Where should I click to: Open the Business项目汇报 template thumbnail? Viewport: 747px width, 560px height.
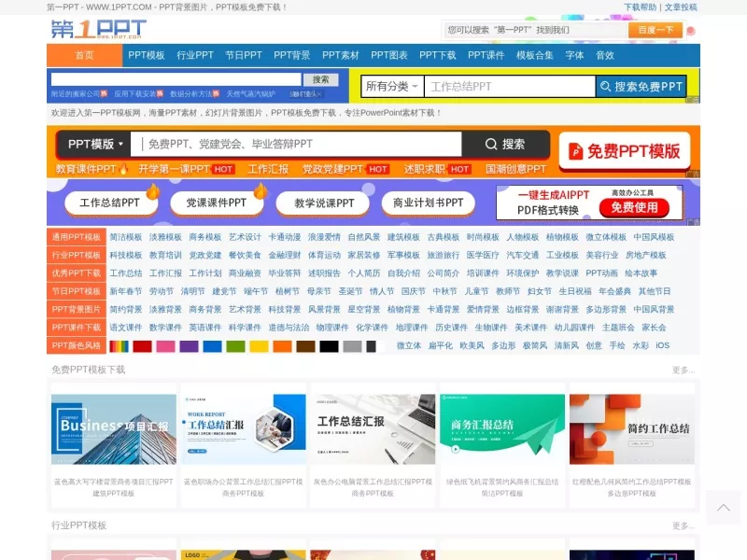click(x=114, y=429)
